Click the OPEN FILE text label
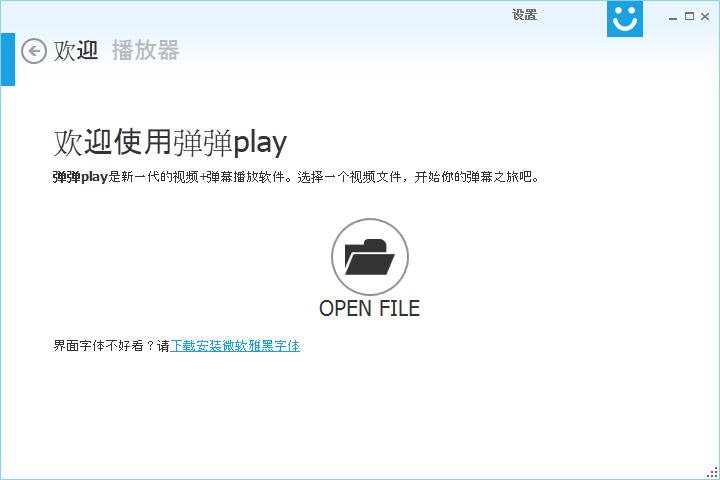This screenshot has width=720, height=480. tap(369, 308)
